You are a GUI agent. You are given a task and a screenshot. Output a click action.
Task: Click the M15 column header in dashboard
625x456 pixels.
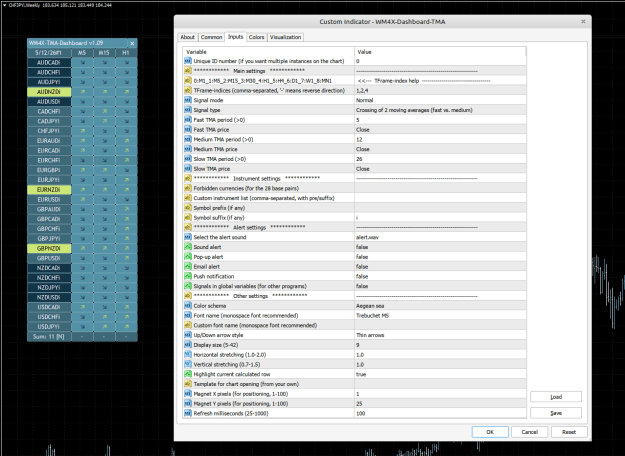(x=104, y=53)
